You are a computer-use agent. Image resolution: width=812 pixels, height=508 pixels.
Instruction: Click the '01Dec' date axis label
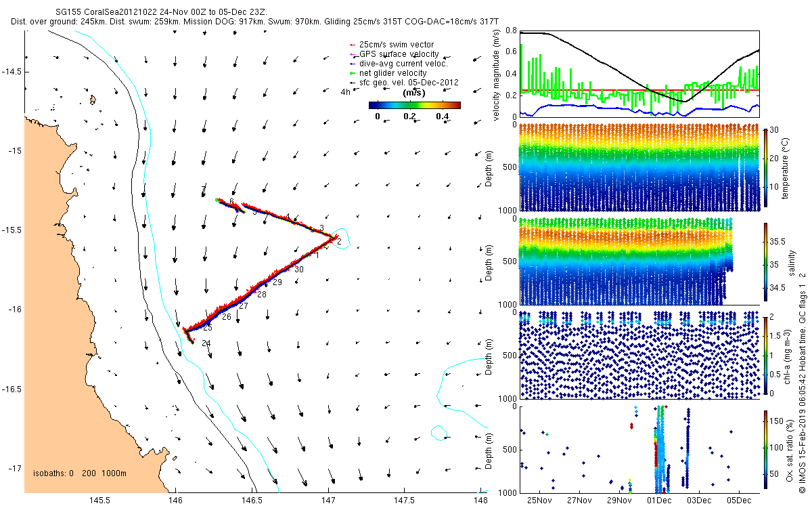[660, 501]
